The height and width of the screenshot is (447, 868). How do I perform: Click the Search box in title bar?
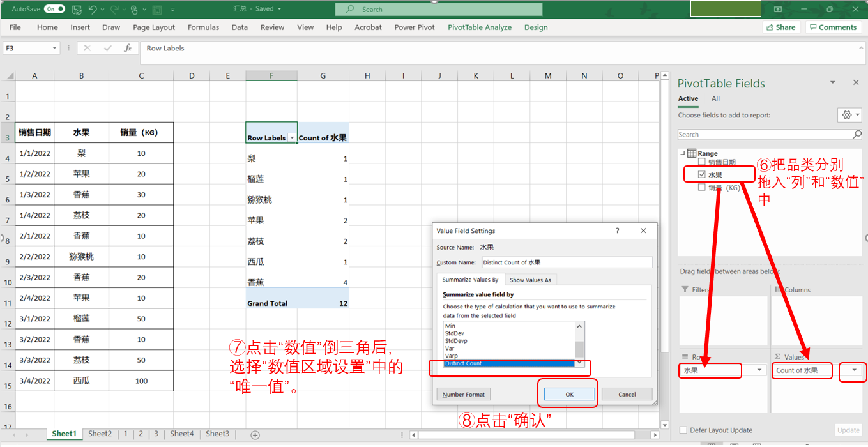439,10
